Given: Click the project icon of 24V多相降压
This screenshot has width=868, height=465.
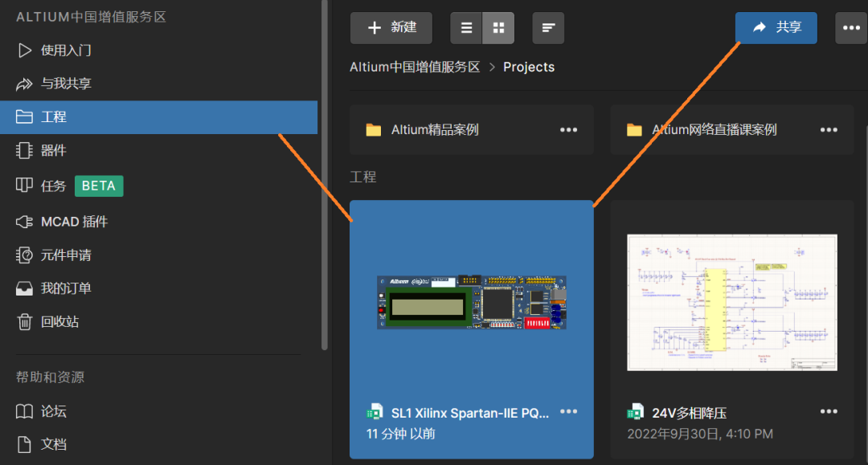Looking at the screenshot, I should [635, 412].
